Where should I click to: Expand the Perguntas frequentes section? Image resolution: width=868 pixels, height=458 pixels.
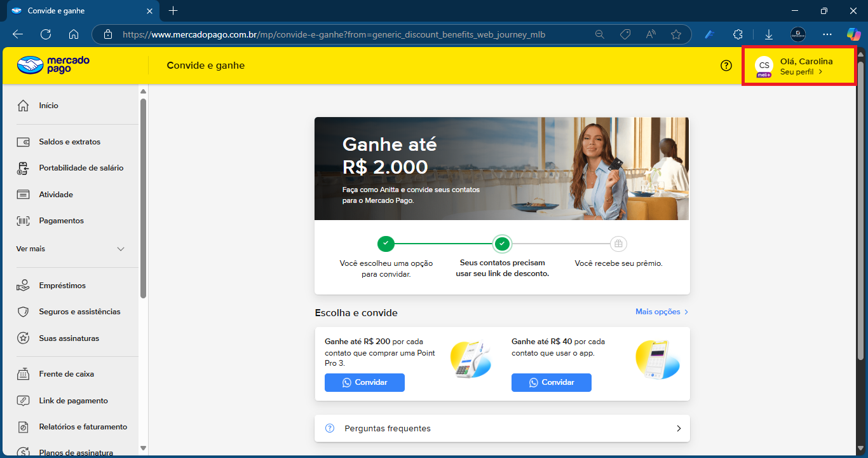click(502, 428)
